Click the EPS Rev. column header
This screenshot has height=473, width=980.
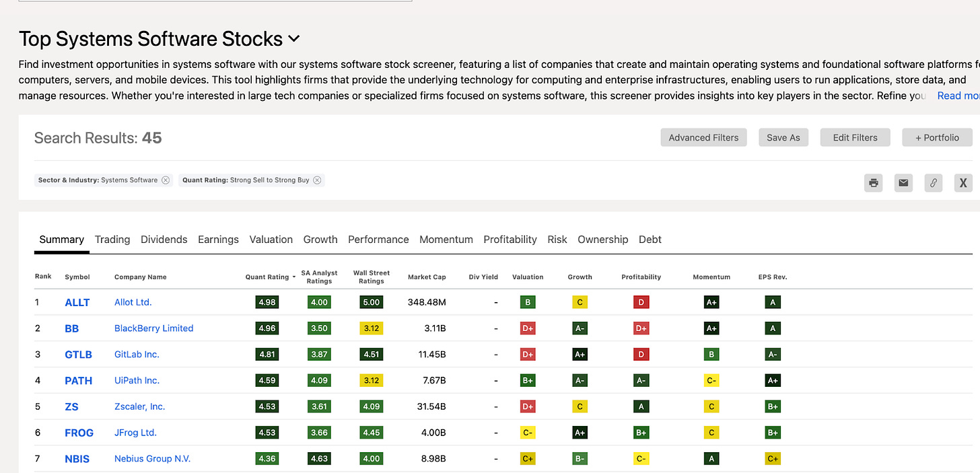pos(773,277)
